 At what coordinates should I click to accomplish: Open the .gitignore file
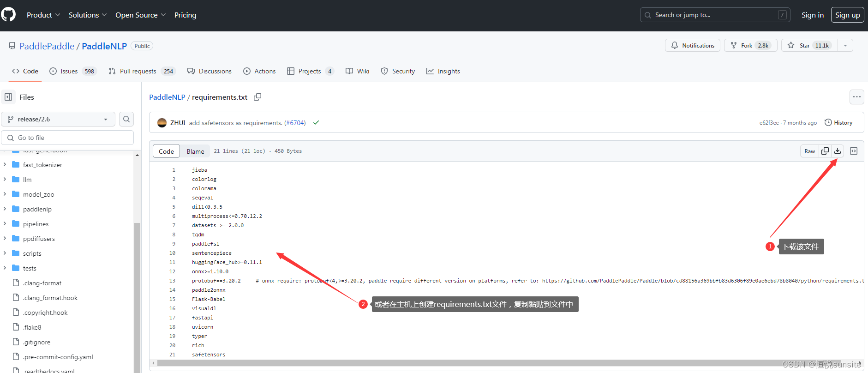click(x=36, y=342)
